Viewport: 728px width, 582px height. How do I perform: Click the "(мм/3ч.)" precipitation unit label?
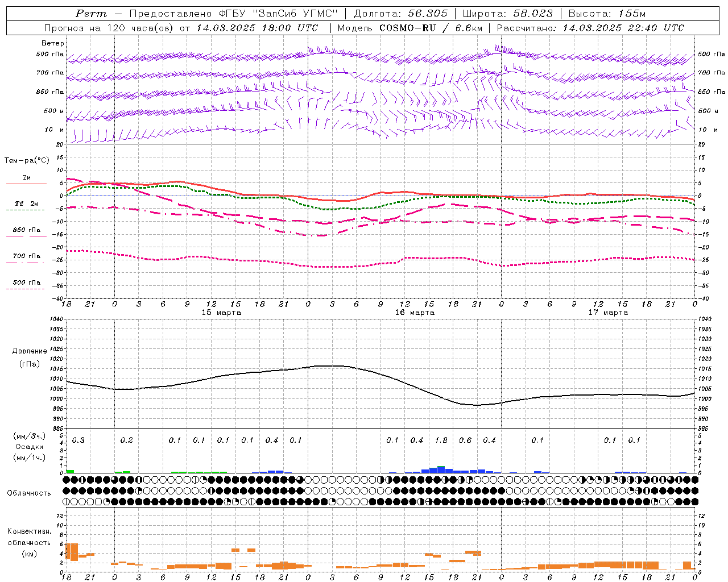pos(30,436)
